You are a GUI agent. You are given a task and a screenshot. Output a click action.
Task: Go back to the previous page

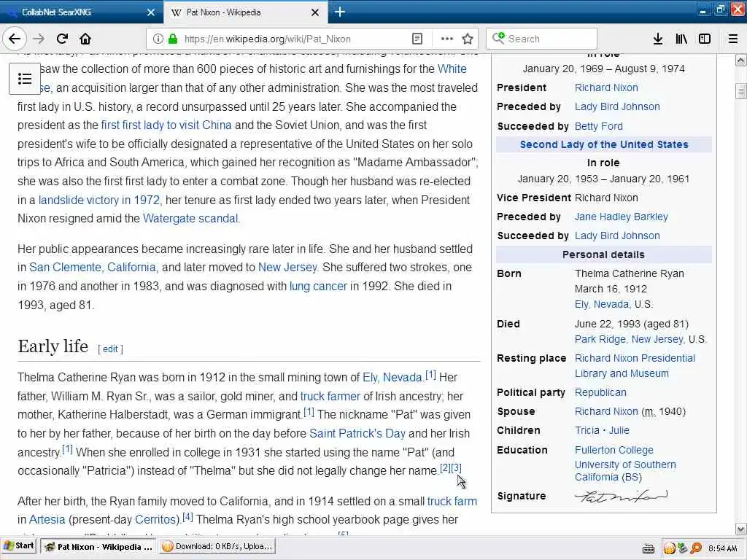[x=15, y=39]
